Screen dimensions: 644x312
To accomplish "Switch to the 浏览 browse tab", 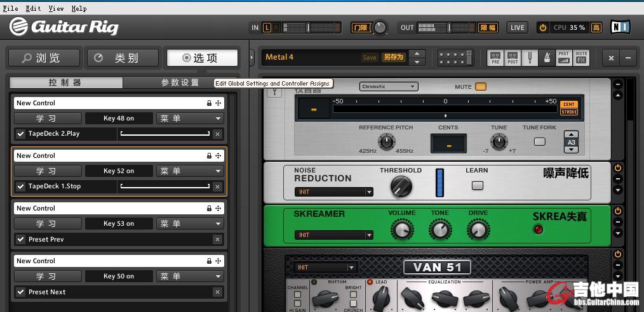I will 44,58.
